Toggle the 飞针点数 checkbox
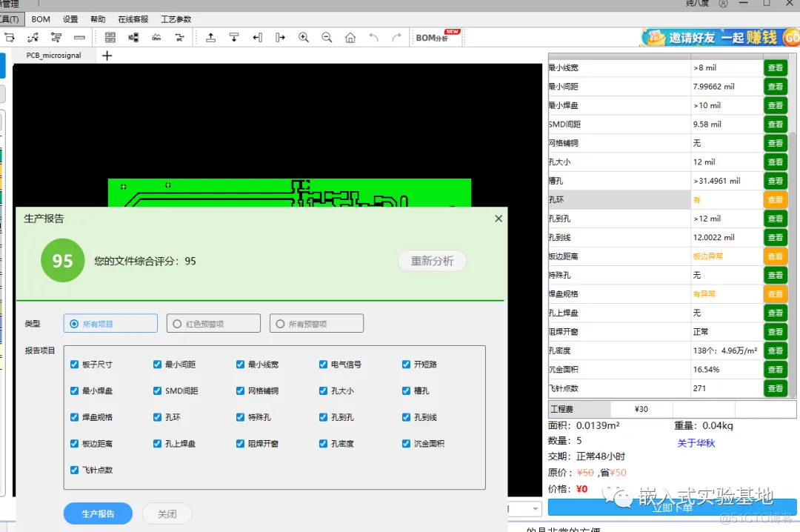800x532 pixels. pyautogui.click(x=75, y=470)
